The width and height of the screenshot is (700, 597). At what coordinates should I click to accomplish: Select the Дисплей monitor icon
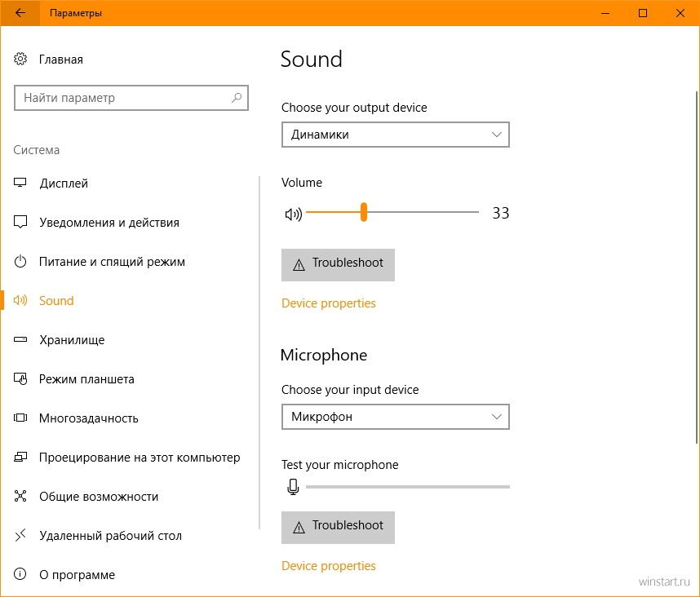[x=20, y=183]
